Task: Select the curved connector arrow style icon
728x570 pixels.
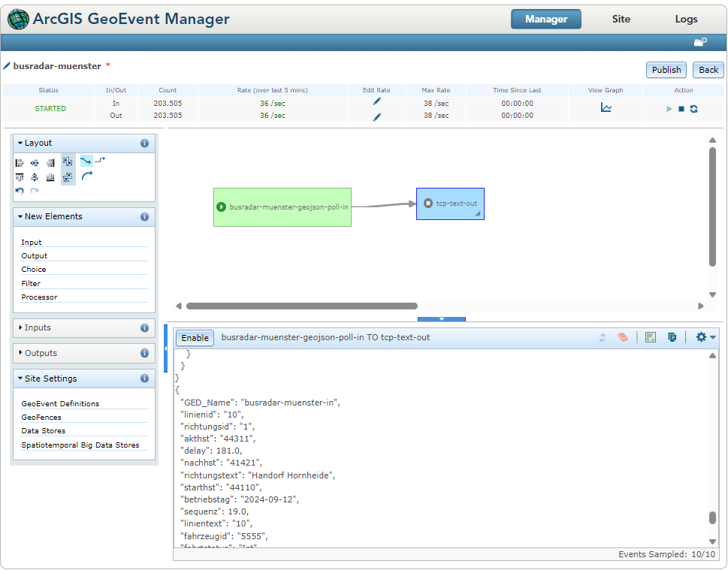Action: click(x=87, y=176)
